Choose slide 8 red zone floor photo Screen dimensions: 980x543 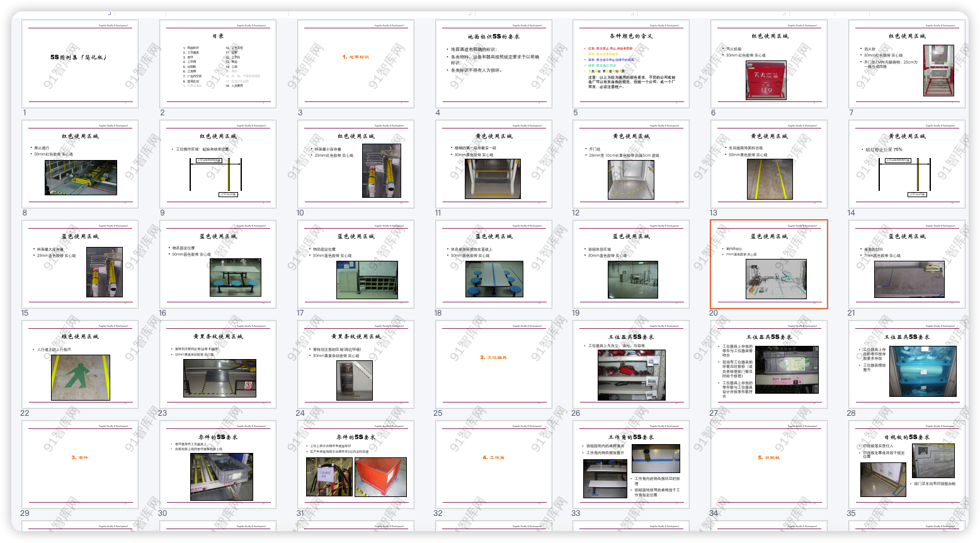tap(80, 164)
